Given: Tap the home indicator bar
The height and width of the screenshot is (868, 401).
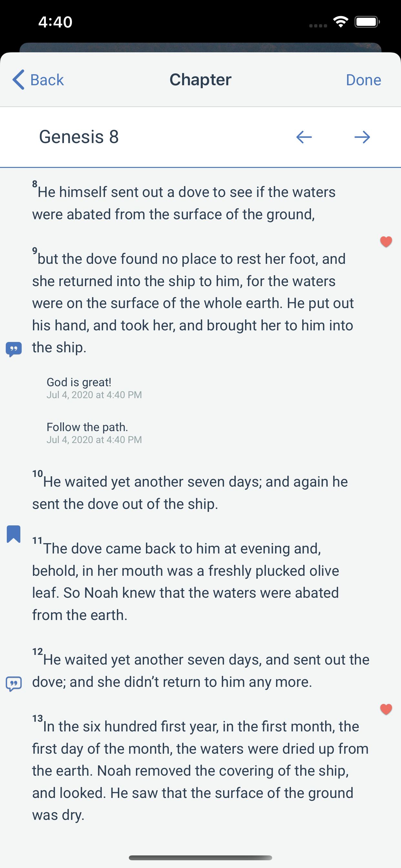Looking at the screenshot, I should (200, 858).
